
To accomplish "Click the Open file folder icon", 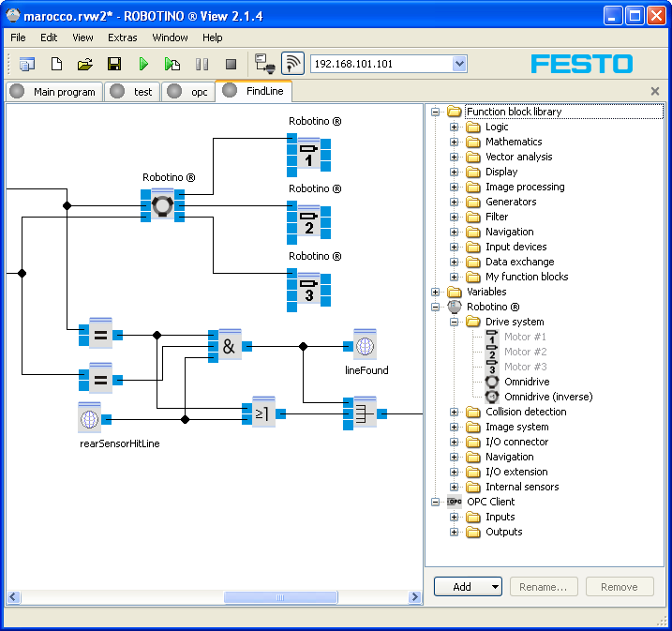I will 85,64.
